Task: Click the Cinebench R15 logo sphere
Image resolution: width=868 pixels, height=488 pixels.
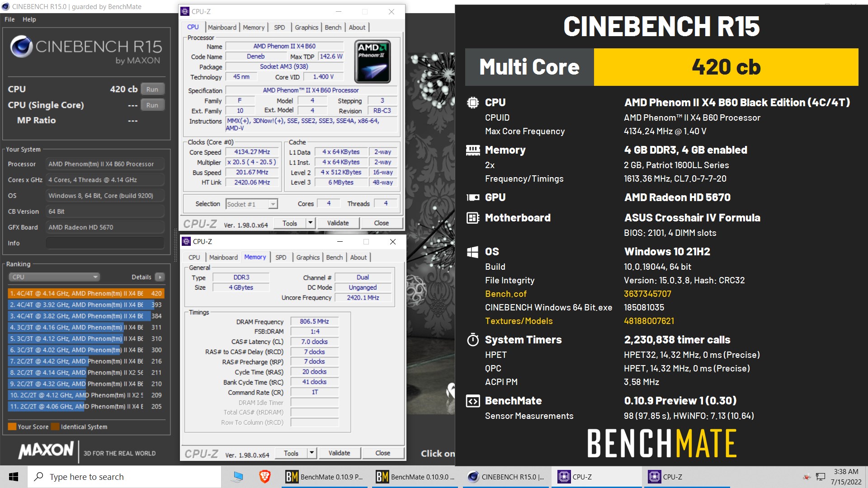Action: tap(21, 47)
